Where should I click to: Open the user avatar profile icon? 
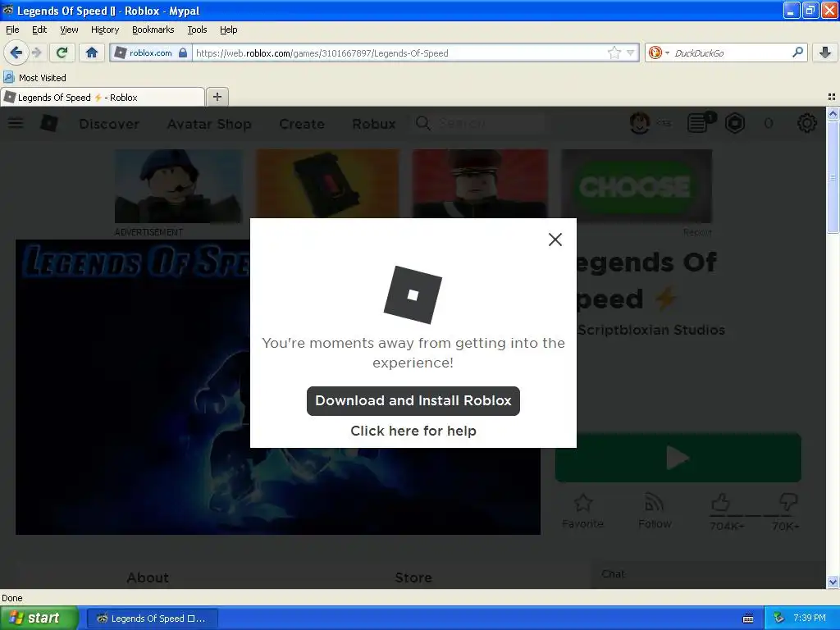640,123
